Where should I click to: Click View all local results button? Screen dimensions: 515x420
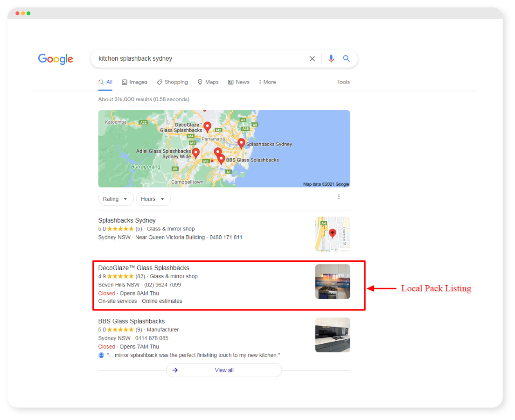(x=224, y=370)
